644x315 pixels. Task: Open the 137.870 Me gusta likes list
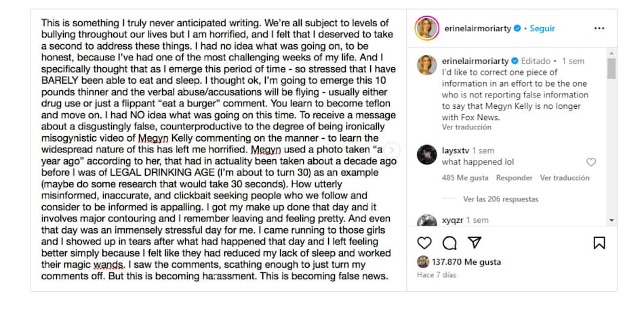[458, 261]
